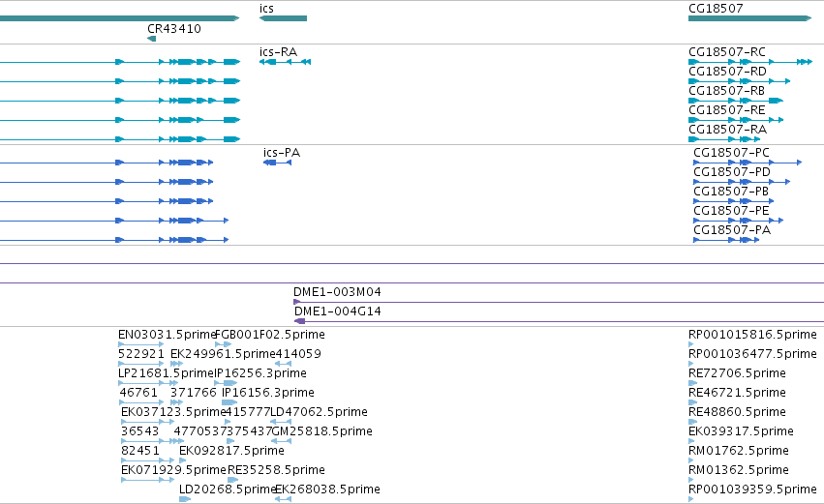
Task: Open the 36543 EST label
Action: (139, 431)
